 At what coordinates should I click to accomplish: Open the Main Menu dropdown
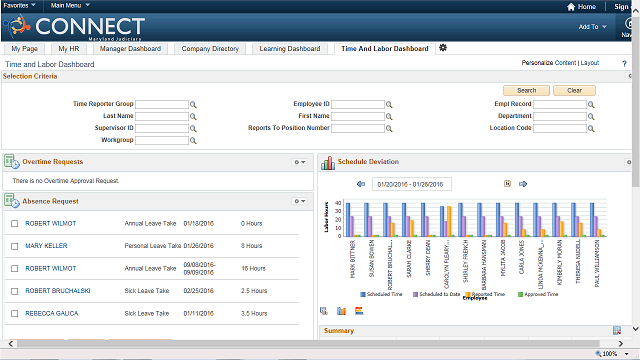[x=70, y=5]
